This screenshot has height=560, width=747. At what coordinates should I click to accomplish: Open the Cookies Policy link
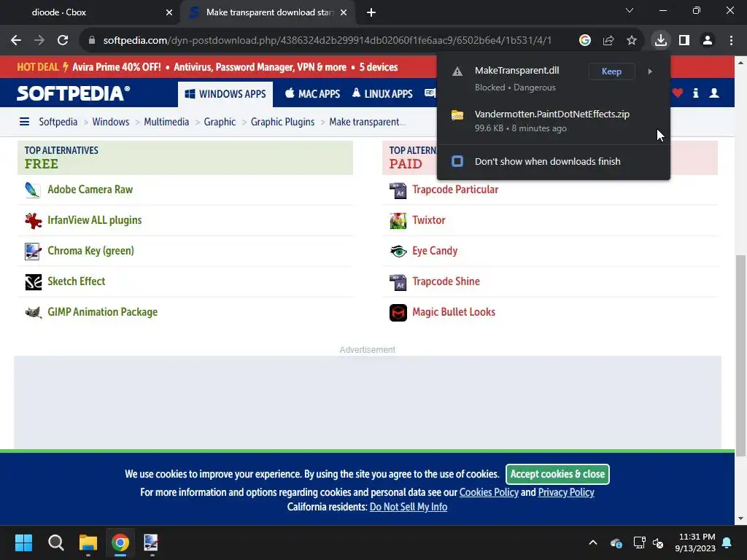pos(489,492)
